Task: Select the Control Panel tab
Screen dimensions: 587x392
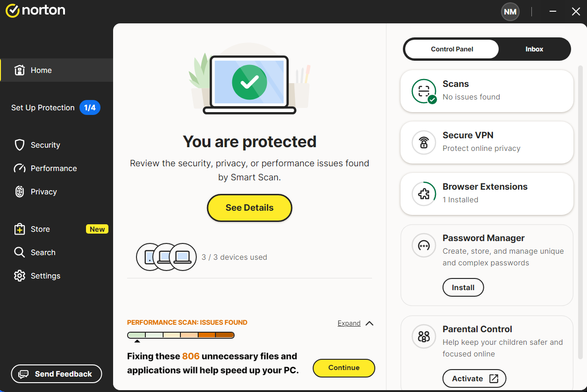Action: 452,49
